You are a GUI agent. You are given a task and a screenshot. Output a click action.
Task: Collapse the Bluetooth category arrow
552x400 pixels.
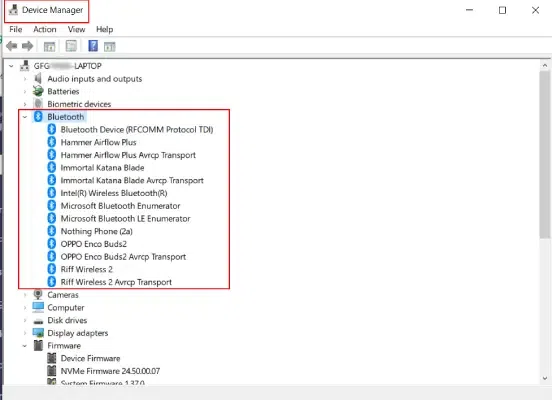[25, 117]
